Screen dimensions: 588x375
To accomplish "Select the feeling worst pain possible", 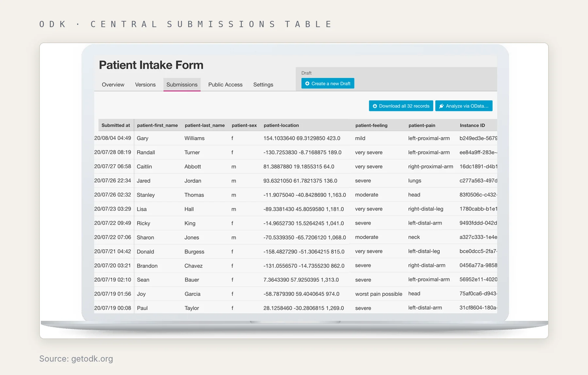I will (x=379, y=294).
